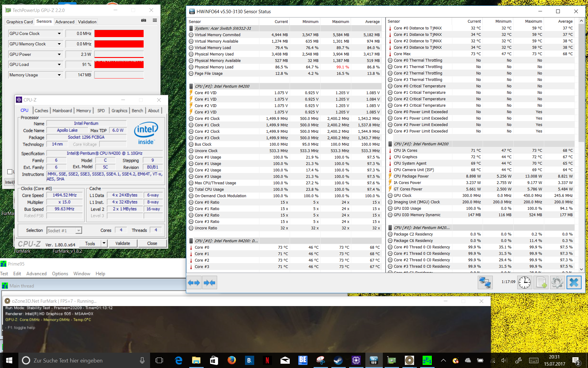Open Prime95 Test menu
Viewport: 588px width, 368px height.
click(x=4, y=274)
